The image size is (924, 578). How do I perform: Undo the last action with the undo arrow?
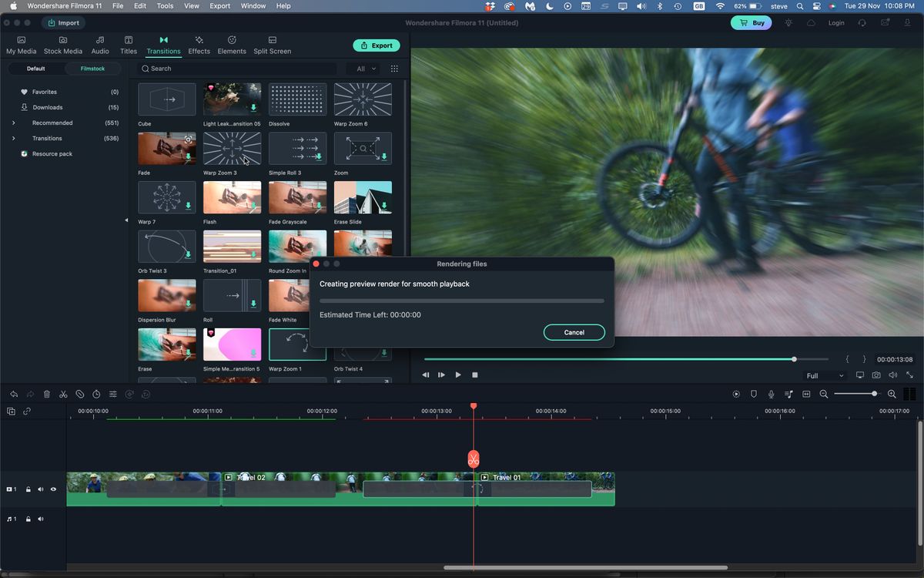click(14, 394)
